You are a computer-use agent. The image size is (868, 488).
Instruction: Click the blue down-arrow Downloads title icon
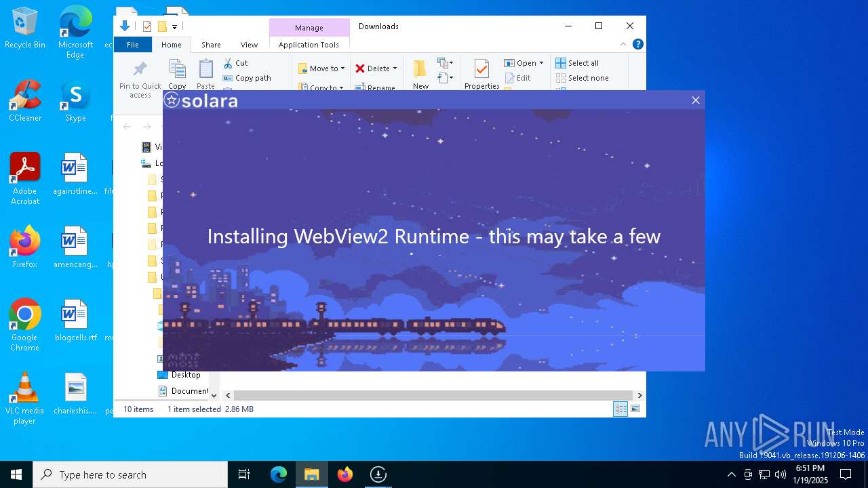(x=124, y=26)
